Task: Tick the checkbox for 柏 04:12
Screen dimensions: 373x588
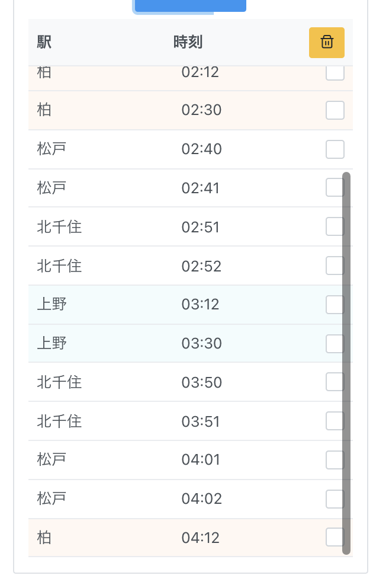Action: coord(334,538)
